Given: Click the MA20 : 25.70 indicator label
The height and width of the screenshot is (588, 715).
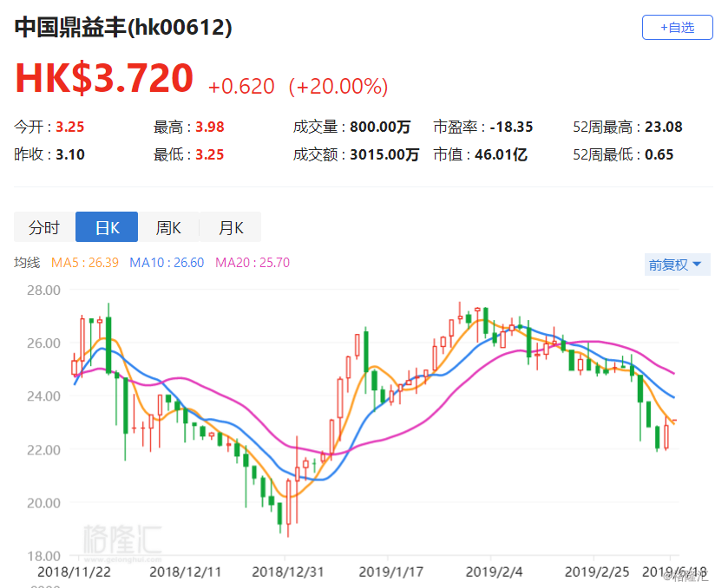Looking at the screenshot, I should tap(253, 263).
